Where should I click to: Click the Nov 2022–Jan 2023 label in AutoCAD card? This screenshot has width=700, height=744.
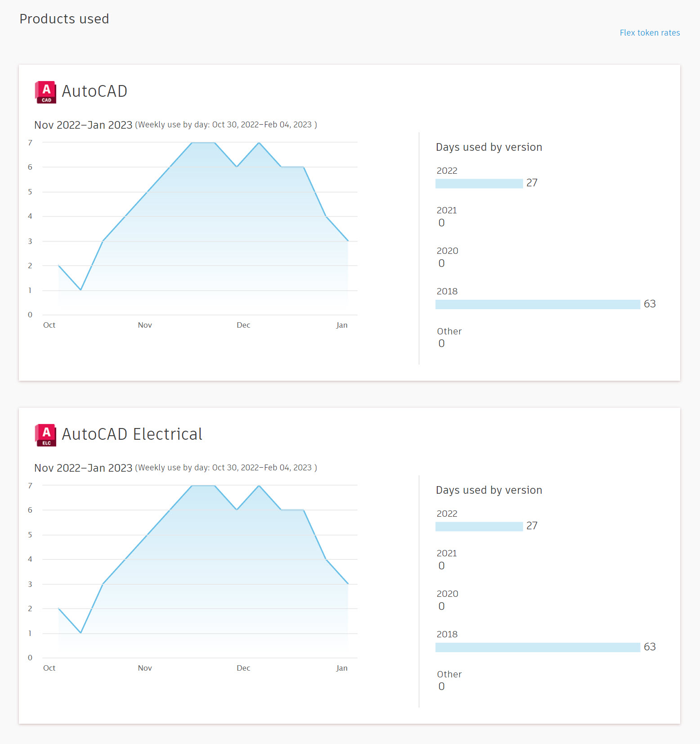click(x=83, y=125)
